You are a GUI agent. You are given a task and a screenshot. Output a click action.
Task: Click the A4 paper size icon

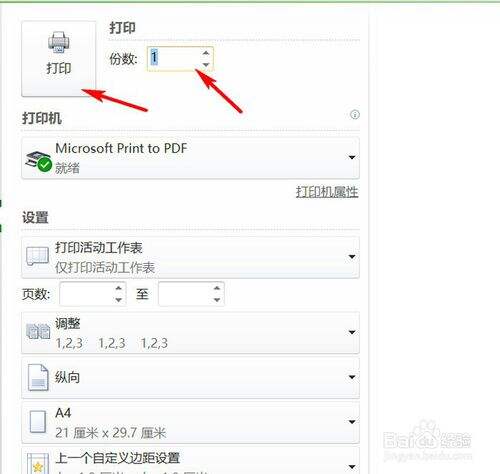click(38, 422)
